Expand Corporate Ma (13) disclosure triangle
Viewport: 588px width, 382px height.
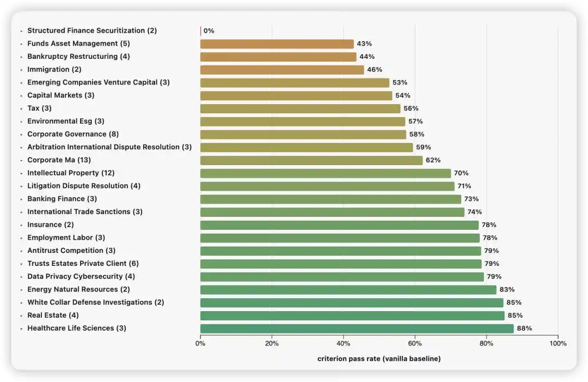click(21, 161)
